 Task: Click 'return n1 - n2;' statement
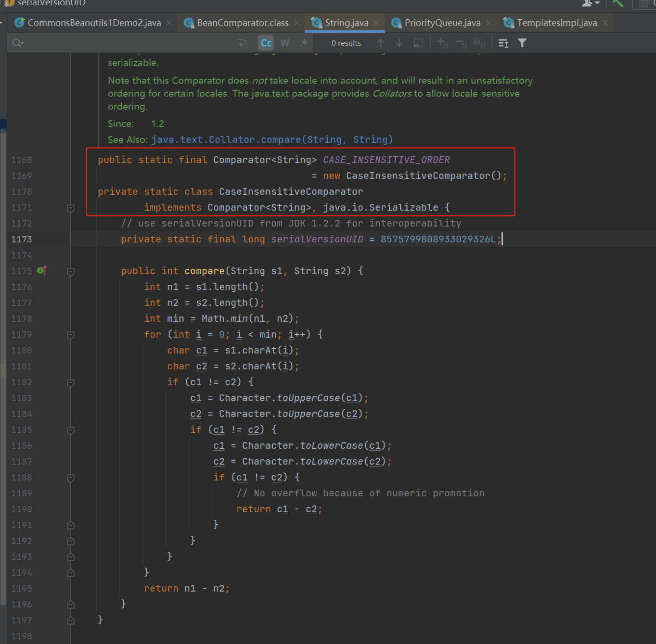click(x=187, y=588)
